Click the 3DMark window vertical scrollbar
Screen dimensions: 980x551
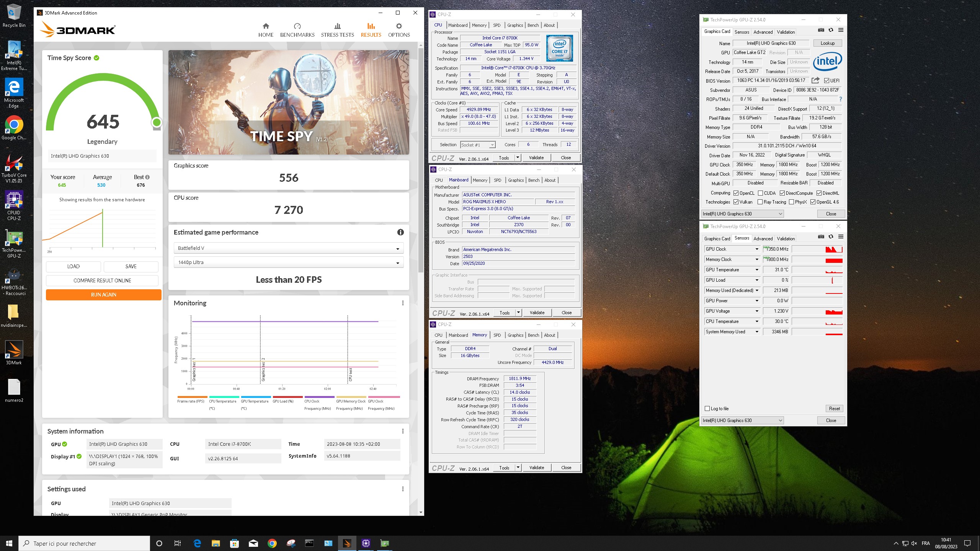pyautogui.click(x=421, y=161)
